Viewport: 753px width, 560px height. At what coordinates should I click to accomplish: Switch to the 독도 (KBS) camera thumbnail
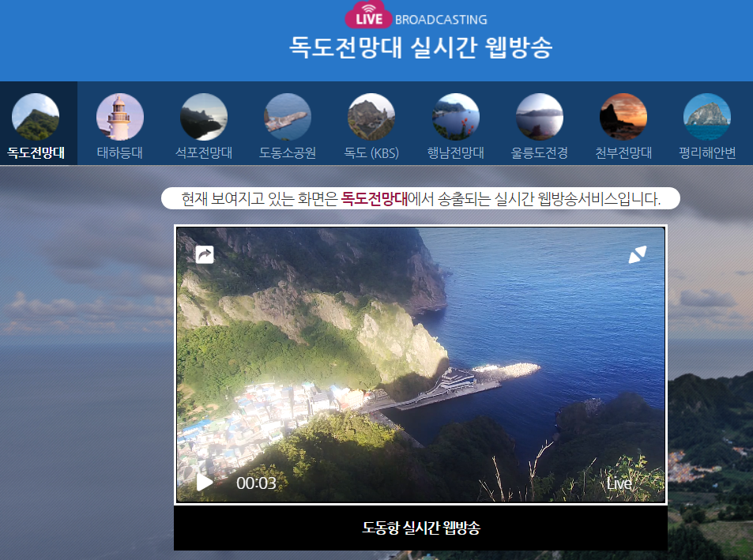pos(371,117)
